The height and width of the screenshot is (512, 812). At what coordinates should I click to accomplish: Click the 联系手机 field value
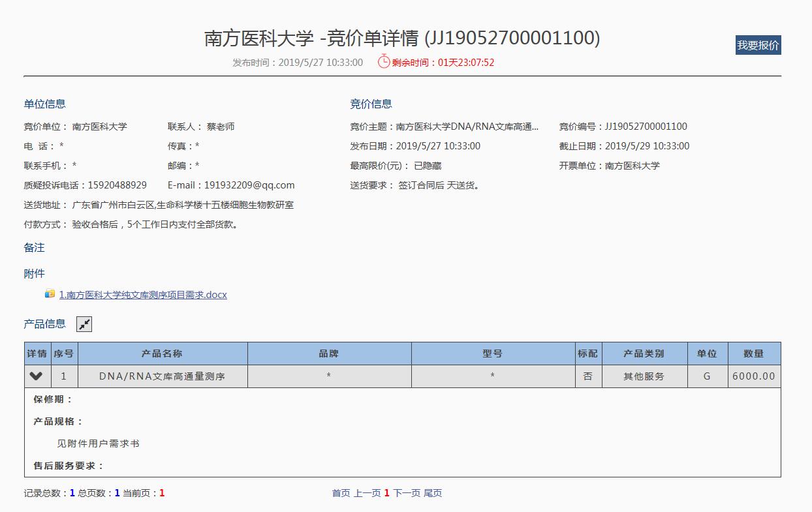[74, 166]
